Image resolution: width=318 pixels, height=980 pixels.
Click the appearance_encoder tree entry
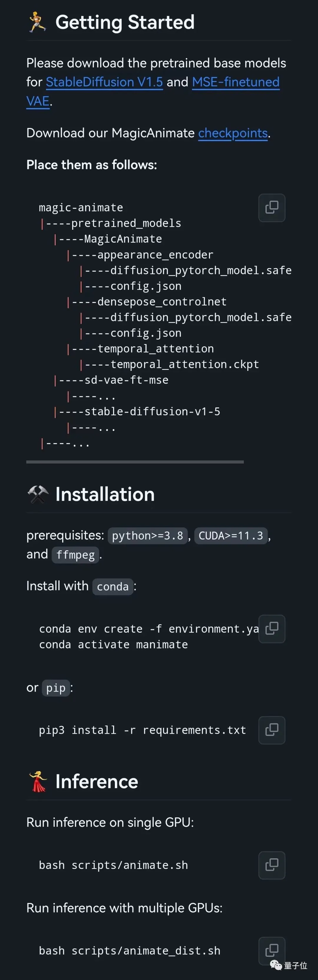(155, 255)
